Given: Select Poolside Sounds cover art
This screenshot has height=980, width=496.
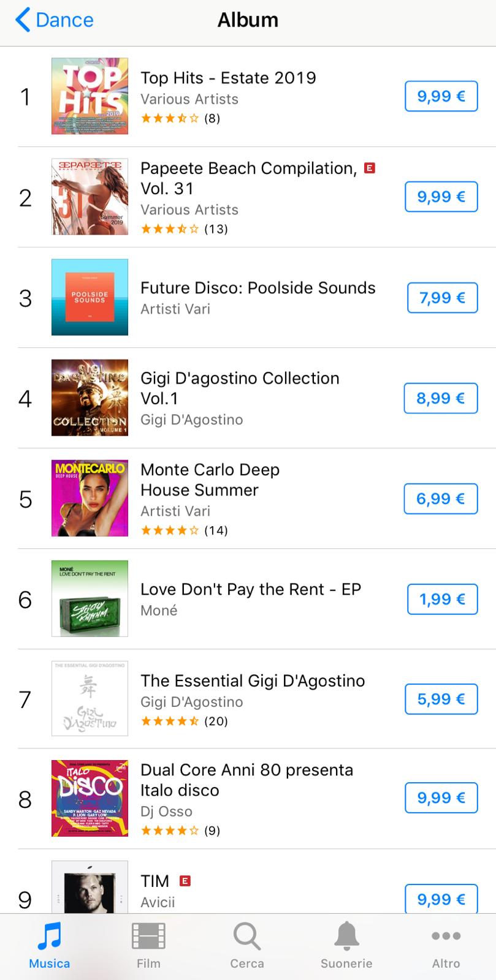Looking at the screenshot, I should click(90, 297).
